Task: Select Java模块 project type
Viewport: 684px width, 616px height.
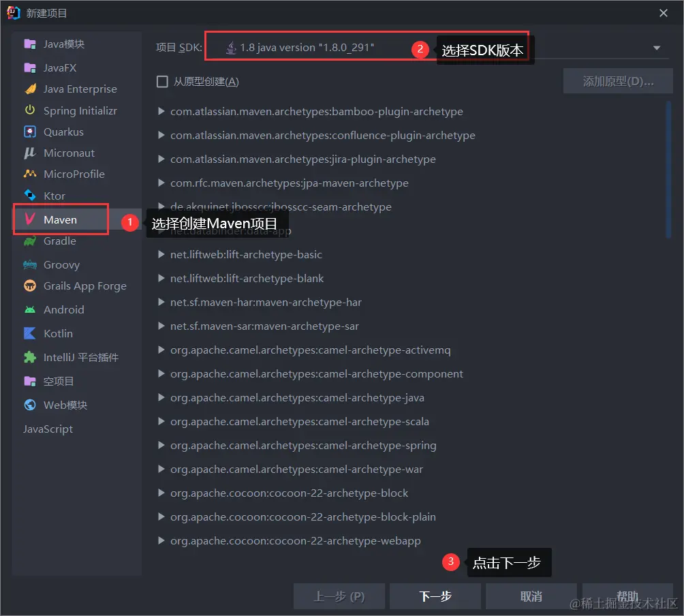Action: 77,44
